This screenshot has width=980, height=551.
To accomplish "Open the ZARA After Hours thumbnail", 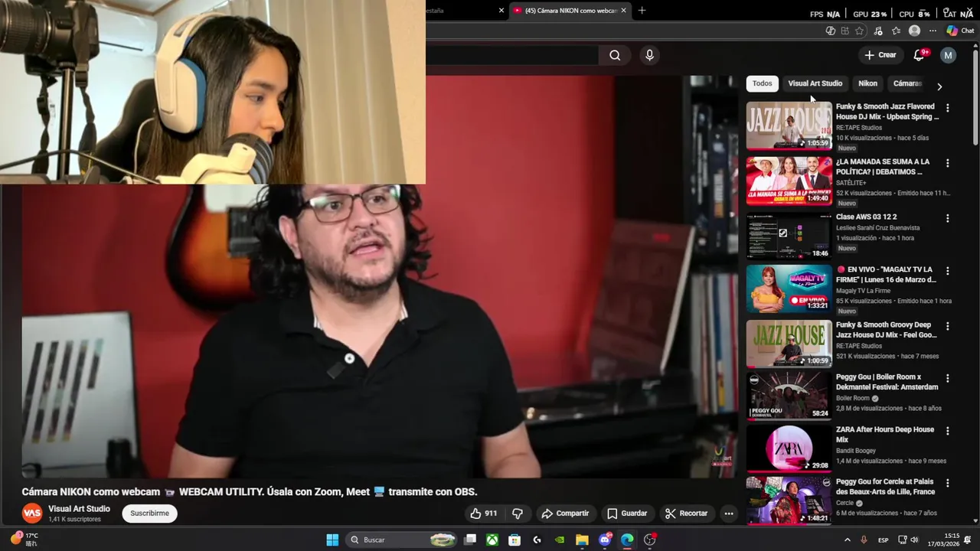I will (789, 448).
